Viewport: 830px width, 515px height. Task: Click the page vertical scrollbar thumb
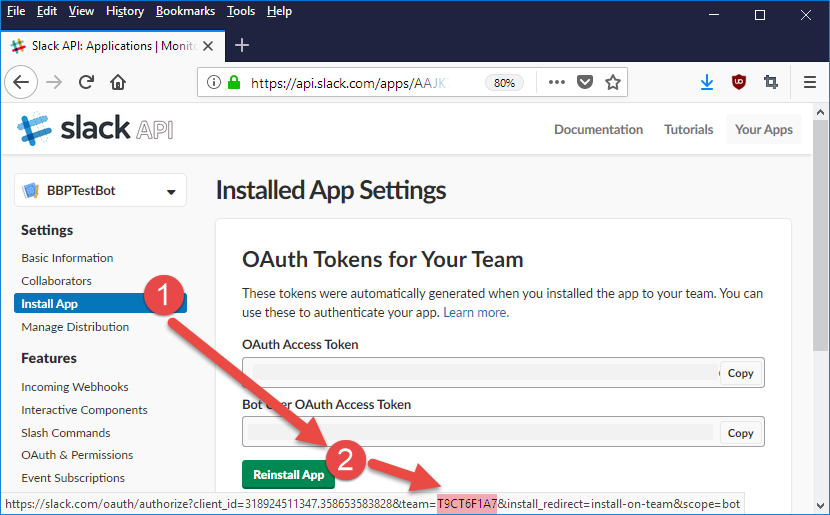coord(820,236)
